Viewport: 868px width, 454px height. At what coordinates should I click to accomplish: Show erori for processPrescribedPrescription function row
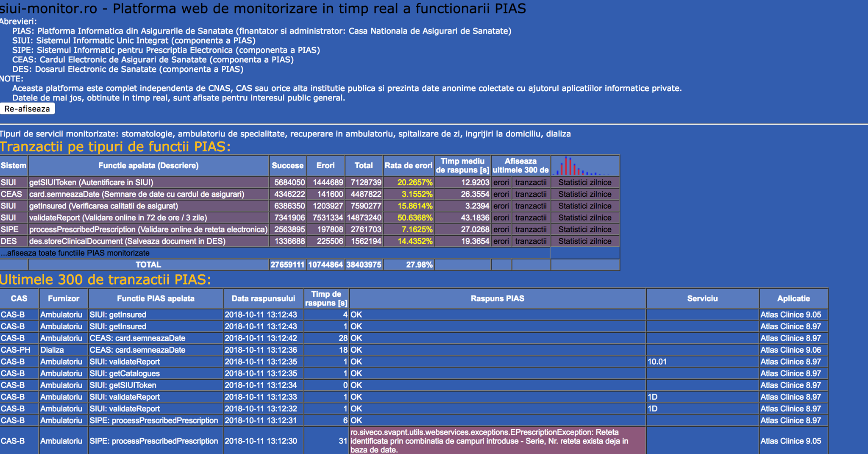click(501, 229)
